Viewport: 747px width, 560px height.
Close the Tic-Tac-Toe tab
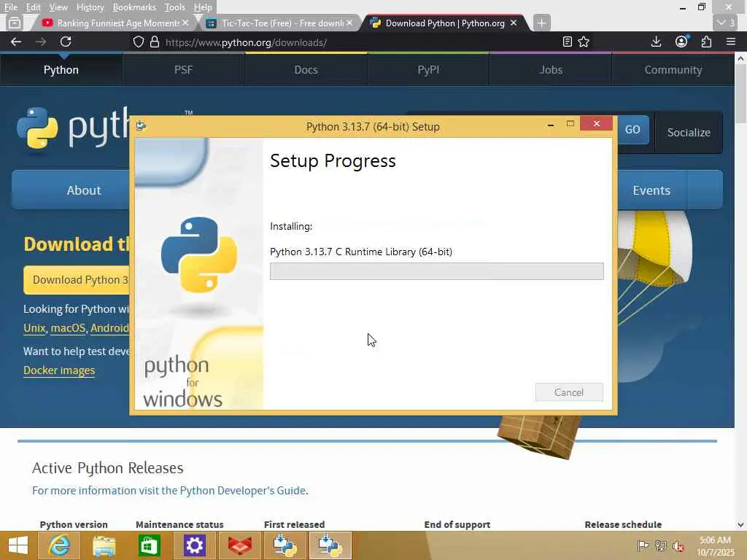pos(349,23)
